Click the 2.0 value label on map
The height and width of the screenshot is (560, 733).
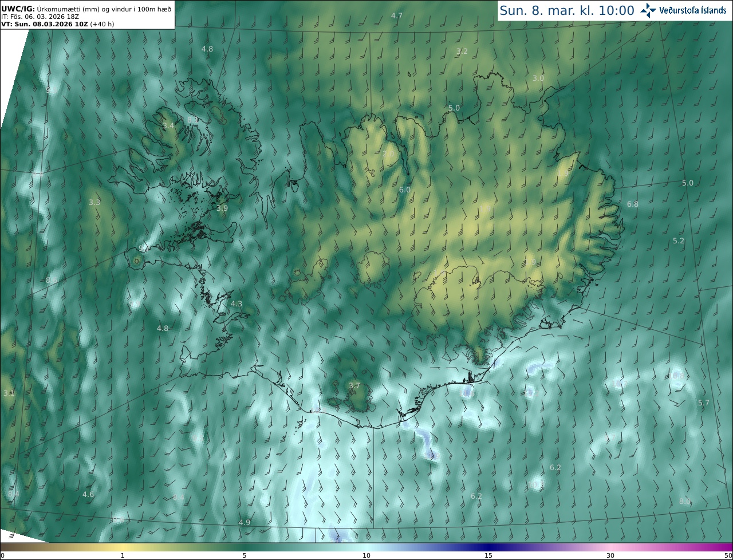tap(388, 154)
